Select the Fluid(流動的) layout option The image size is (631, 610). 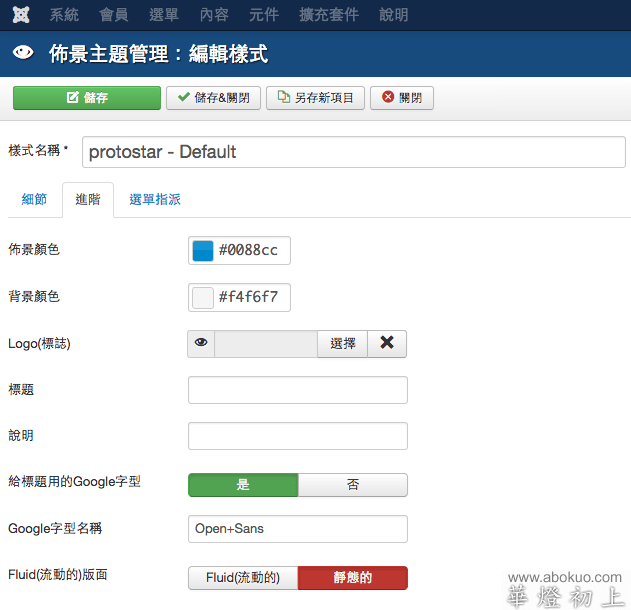click(x=243, y=578)
